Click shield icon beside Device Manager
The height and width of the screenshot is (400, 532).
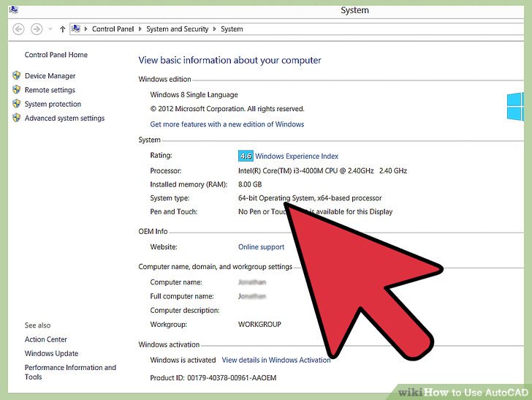point(16,75)
